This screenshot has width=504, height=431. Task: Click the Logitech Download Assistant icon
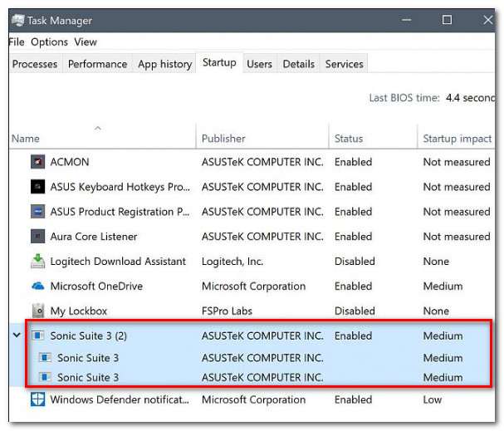click(37, 262)
